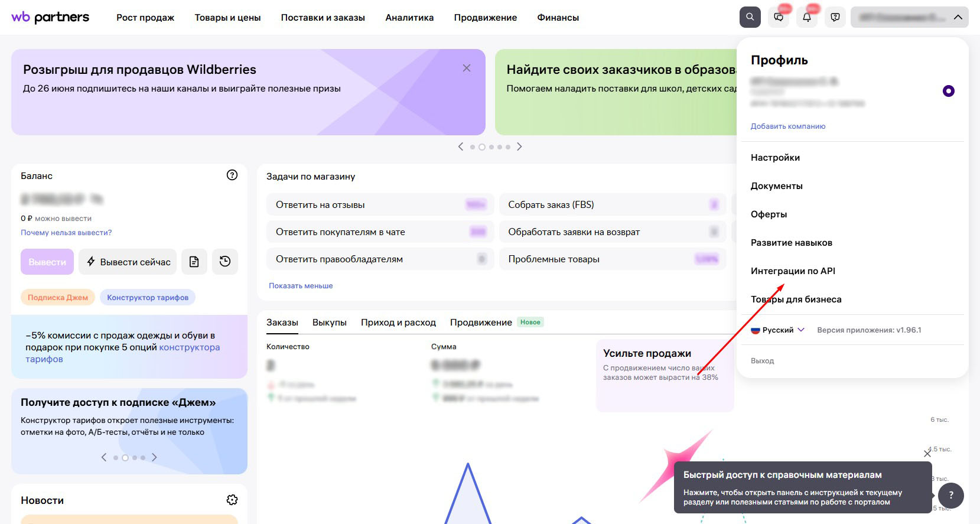Open the notifications bell icon
The height and width of the screenshot is (524, 980).
pos(807,17)
